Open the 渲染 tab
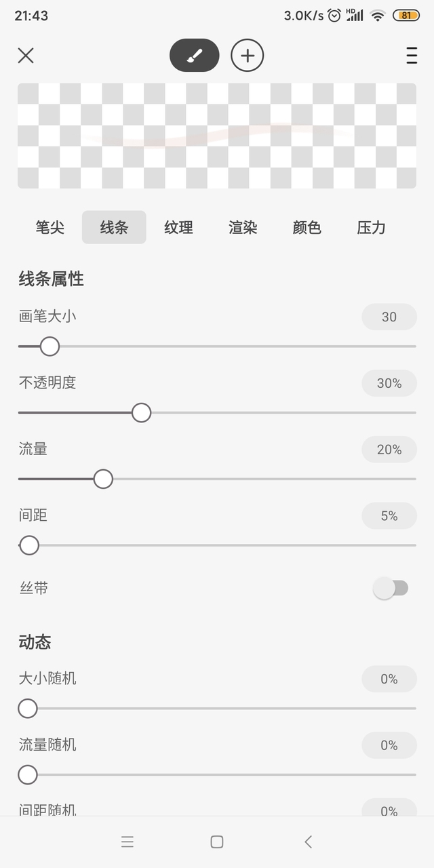The width and height of the screenshot is (434, 868). pos(243,227)
